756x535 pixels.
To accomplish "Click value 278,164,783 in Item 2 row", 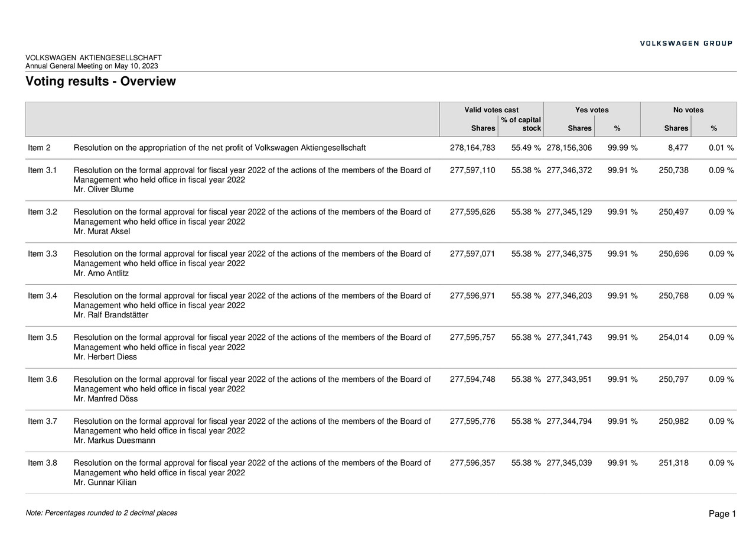I will click(472, 148).
